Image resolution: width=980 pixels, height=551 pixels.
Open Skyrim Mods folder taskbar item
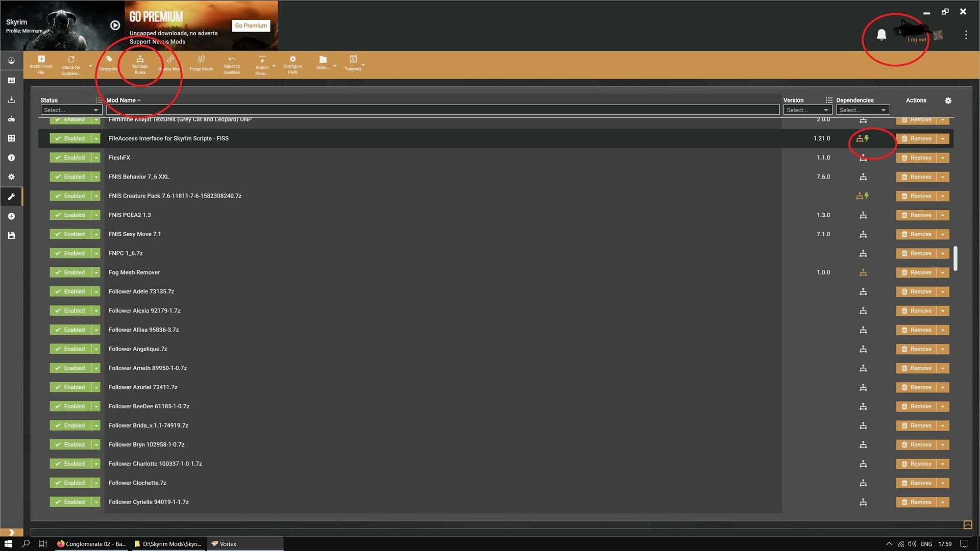tap(168, 544)
